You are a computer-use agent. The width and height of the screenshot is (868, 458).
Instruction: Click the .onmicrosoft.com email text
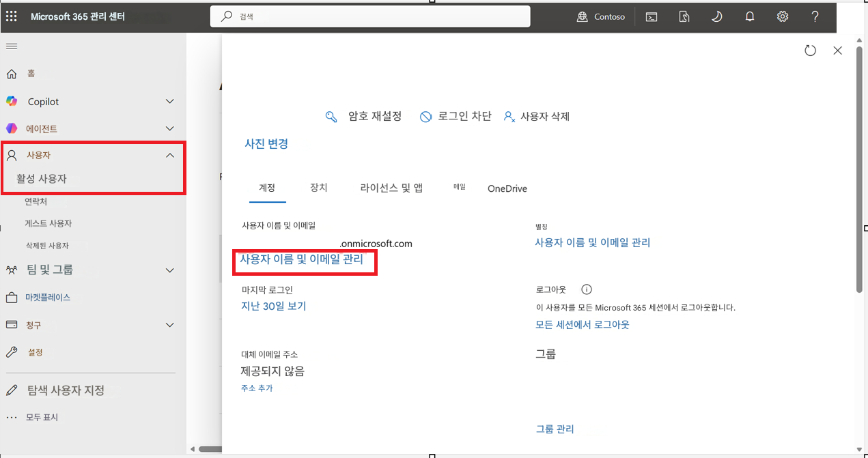pos(376,244)
